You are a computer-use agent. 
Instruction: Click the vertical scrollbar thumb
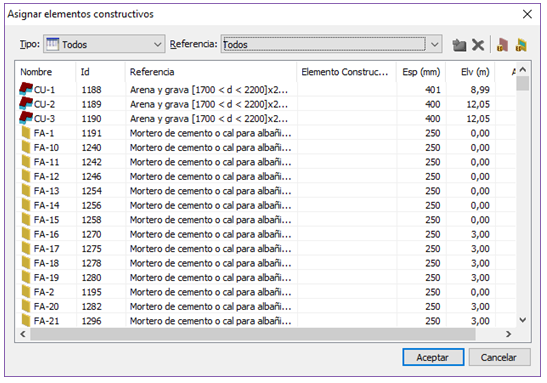[x=523, y=83]
